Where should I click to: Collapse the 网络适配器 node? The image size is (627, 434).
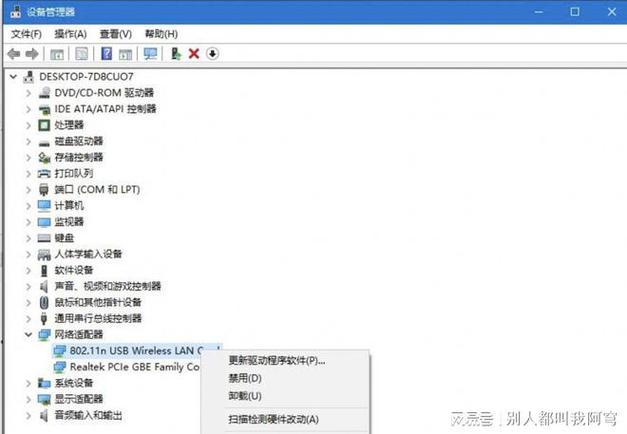(28, 334)
